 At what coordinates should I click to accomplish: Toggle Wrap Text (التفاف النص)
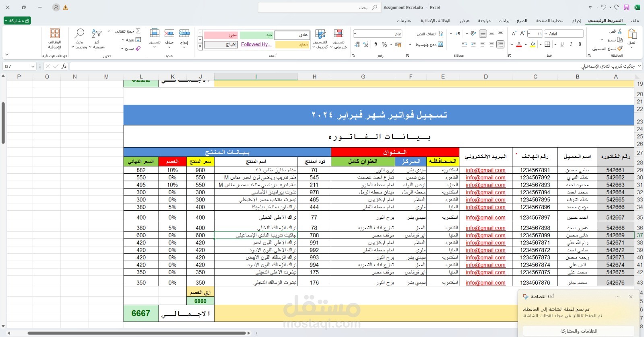click(430, 34)
